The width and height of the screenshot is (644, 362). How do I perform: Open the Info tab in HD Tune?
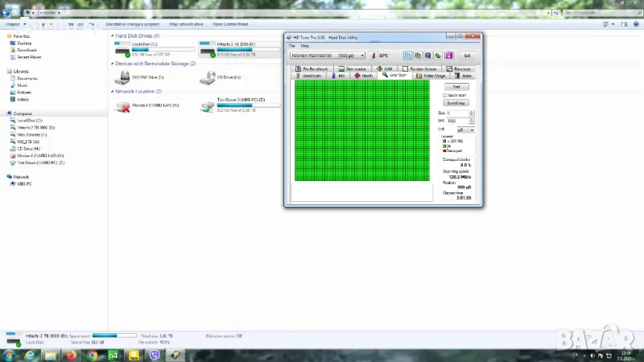338,76
